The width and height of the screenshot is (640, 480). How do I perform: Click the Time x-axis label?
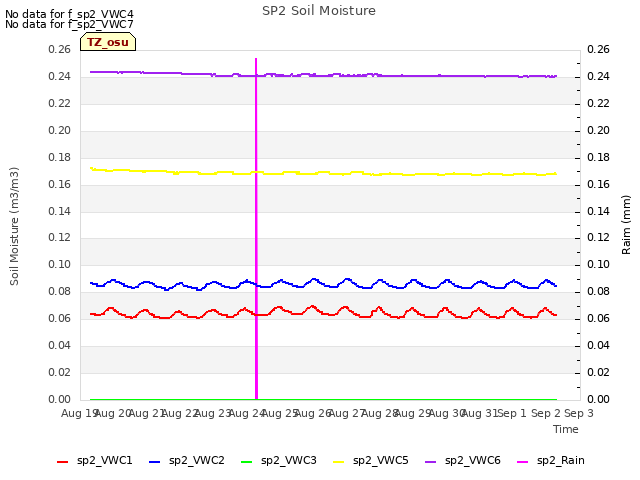[566, 429]
